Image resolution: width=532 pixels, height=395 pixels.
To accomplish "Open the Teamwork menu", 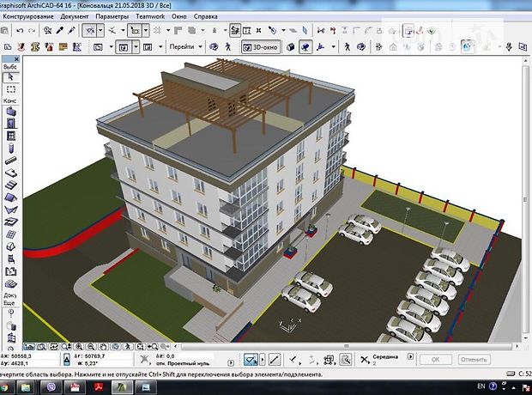I will [150, 16].
